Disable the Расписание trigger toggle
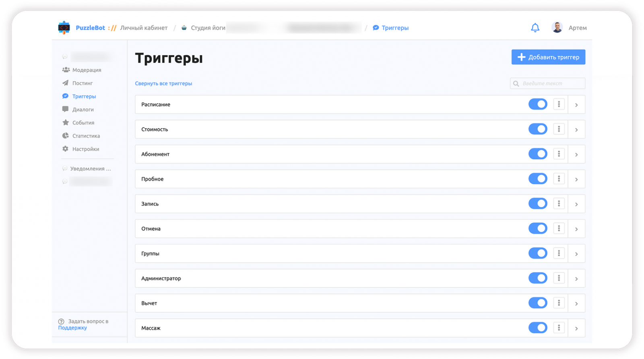The height and width of the screenshot is (359, 644). pyautogui.click(x=538, y=104)
